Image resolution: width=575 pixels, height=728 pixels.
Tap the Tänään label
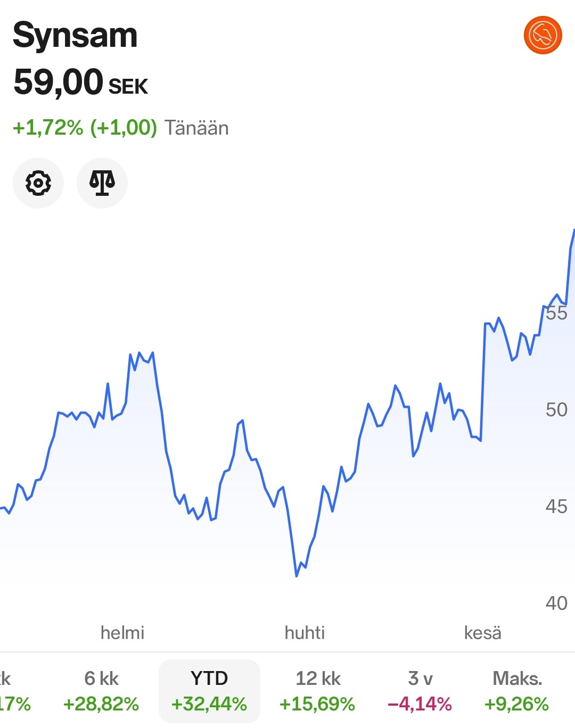196,128
